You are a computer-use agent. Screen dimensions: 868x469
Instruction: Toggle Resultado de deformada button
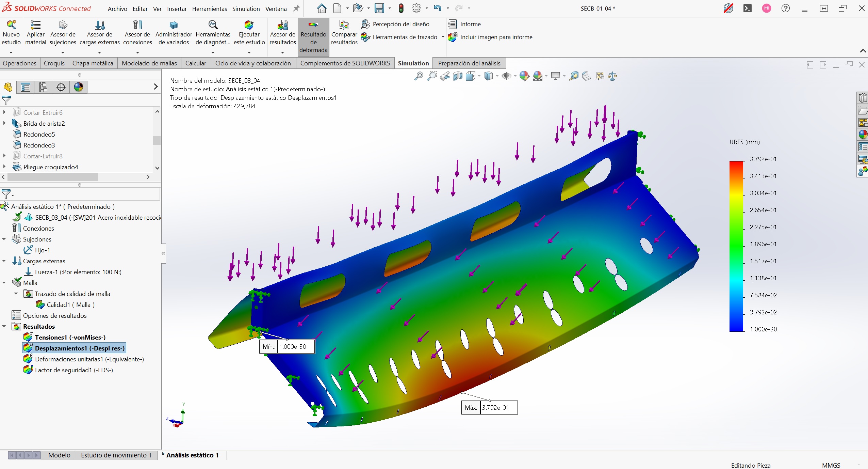(313, 37)
